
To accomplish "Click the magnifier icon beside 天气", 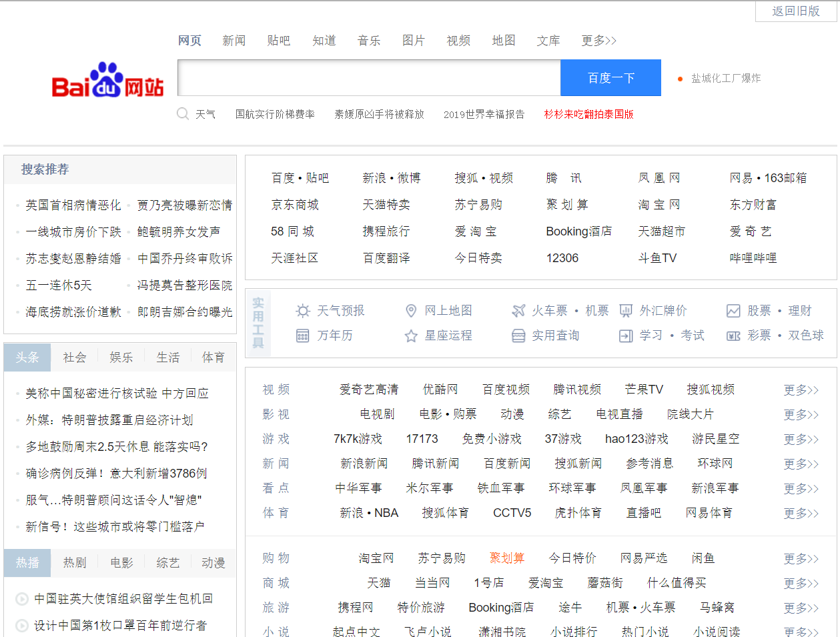I will [x=183, y=114].
